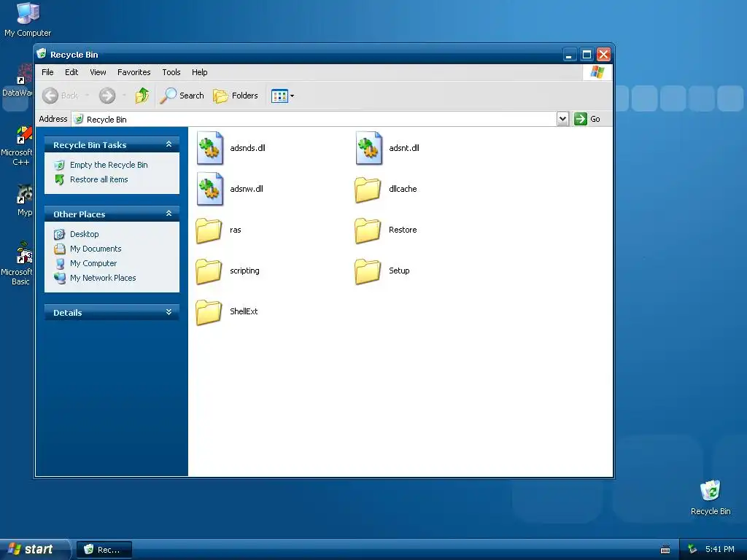
Task: Open the Favorites menu
Action: 134,72
